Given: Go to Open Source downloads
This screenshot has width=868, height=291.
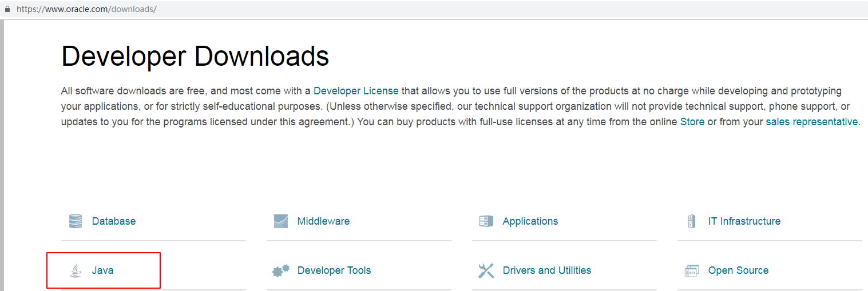Looking at the screenshot, I should tap(738, 270).
